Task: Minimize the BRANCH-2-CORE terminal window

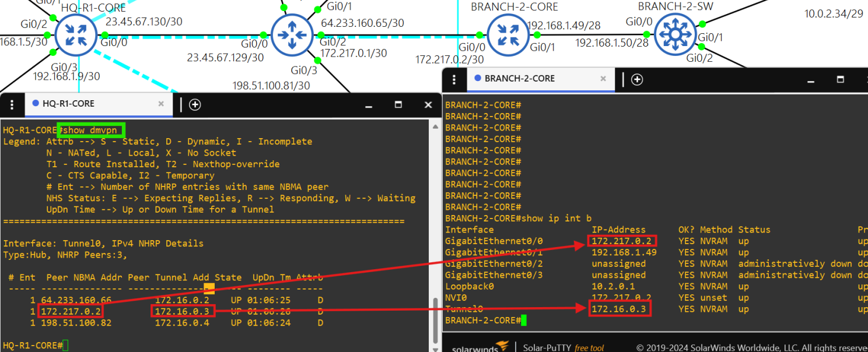Action: (x=809, y=79)
